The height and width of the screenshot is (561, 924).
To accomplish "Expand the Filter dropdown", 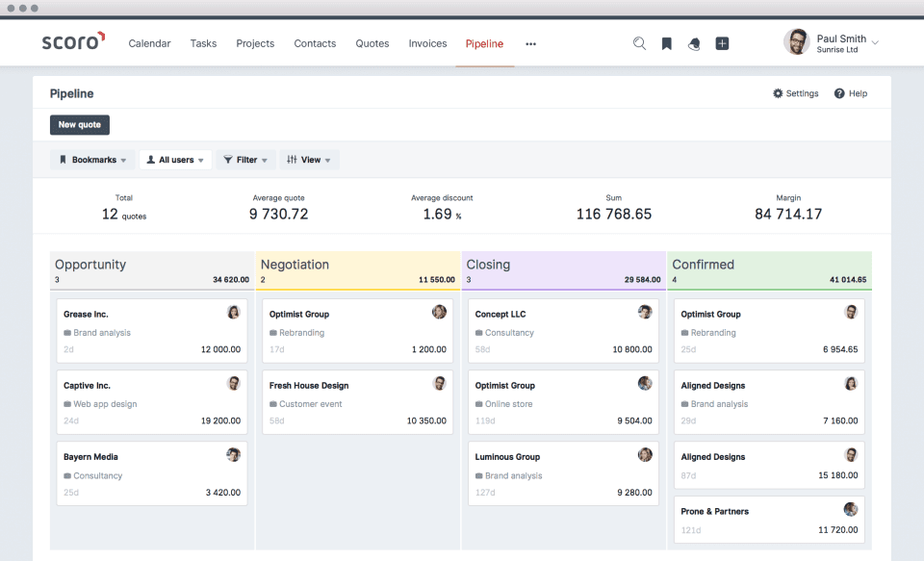I will pos(245,160).
